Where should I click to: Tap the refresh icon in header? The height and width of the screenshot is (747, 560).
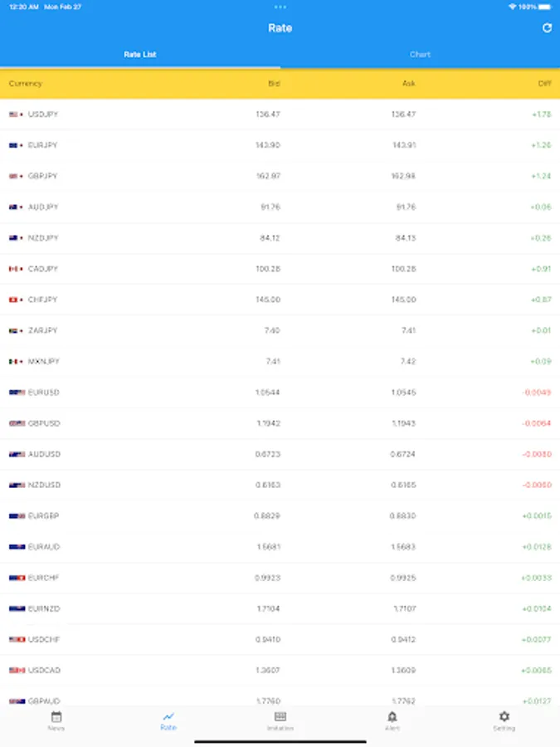tap(547, 28)
